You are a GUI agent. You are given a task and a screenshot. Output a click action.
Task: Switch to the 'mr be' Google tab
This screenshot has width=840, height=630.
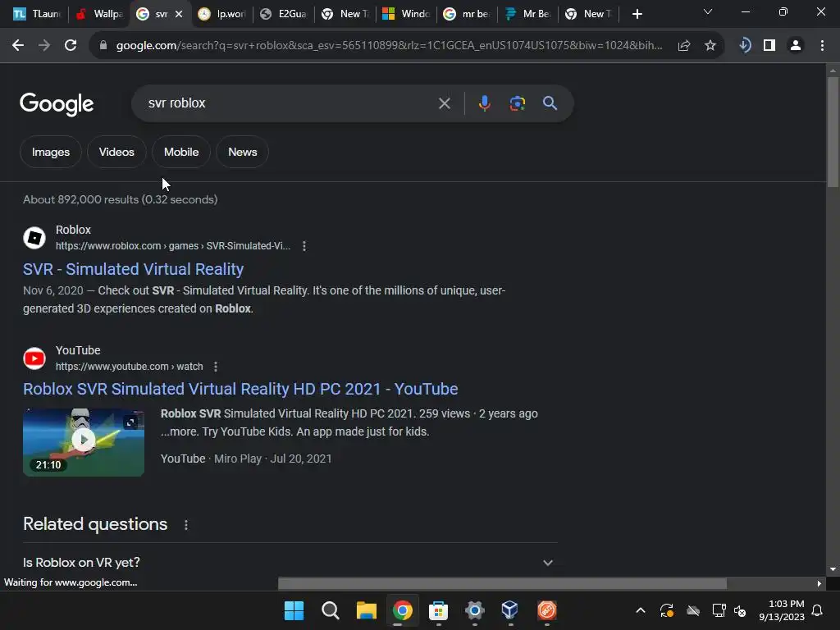[x=467, y=15]
